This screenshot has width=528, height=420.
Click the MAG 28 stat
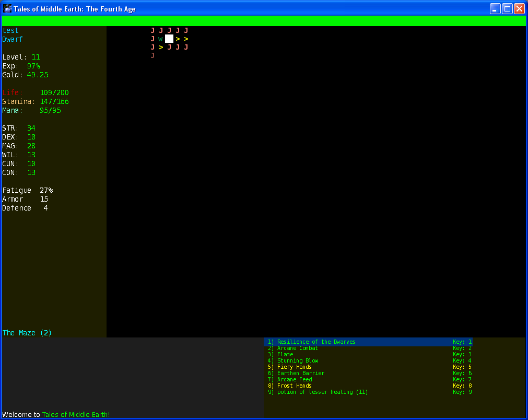[x=19, y=146]
